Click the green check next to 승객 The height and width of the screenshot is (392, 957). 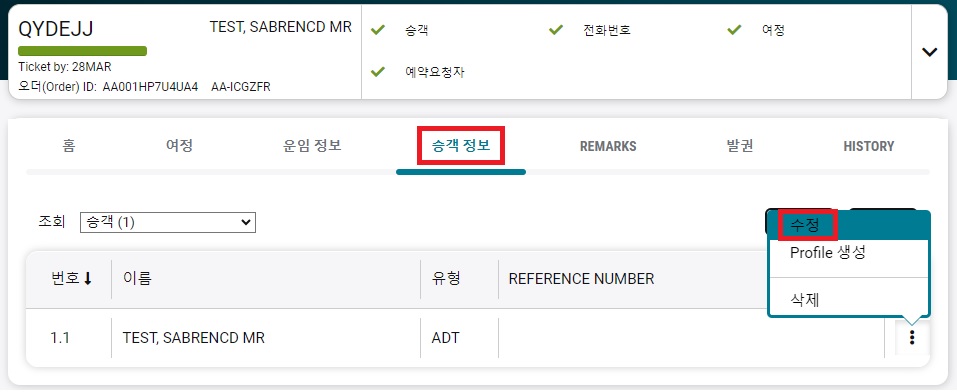click(378, 30)
